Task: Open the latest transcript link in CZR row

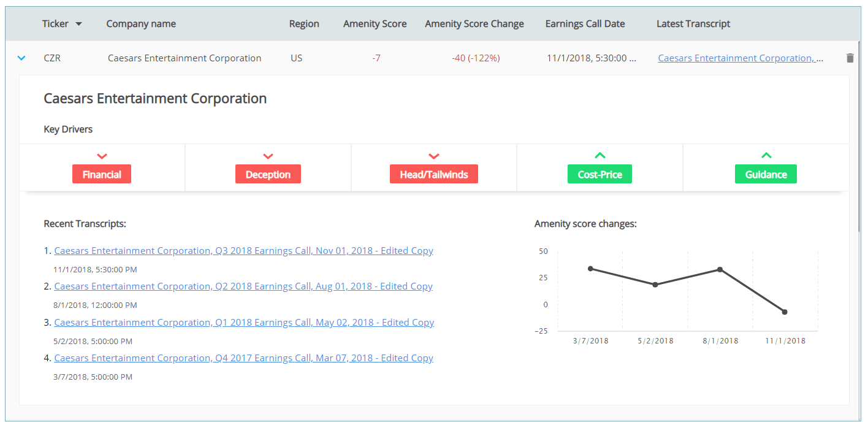Action: (x=740, y=58)
